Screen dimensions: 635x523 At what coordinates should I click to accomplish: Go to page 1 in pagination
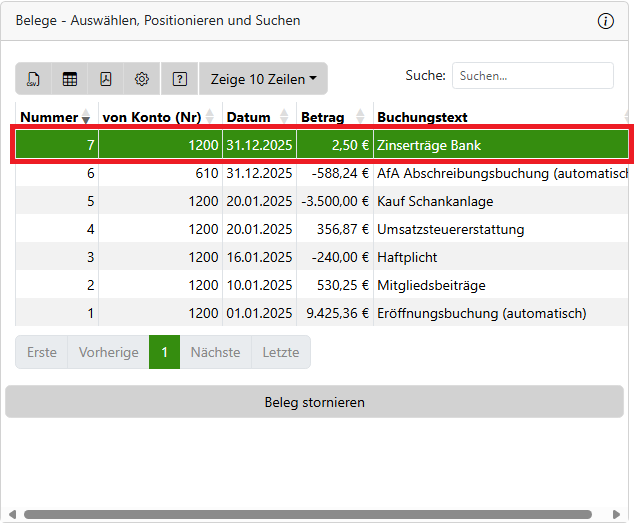click(x=164, y=352)
